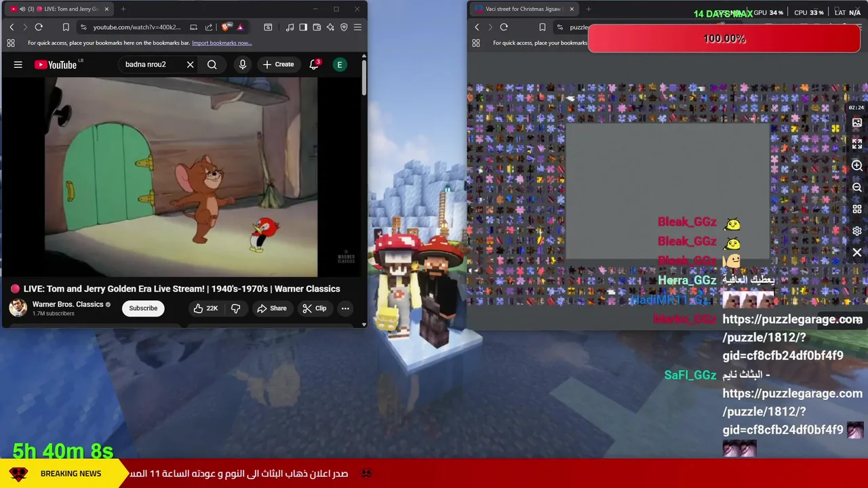The width and height of the screenshot is (868, 488).
Task: Reload the YouTube page
Action: [x=39, y=27]
